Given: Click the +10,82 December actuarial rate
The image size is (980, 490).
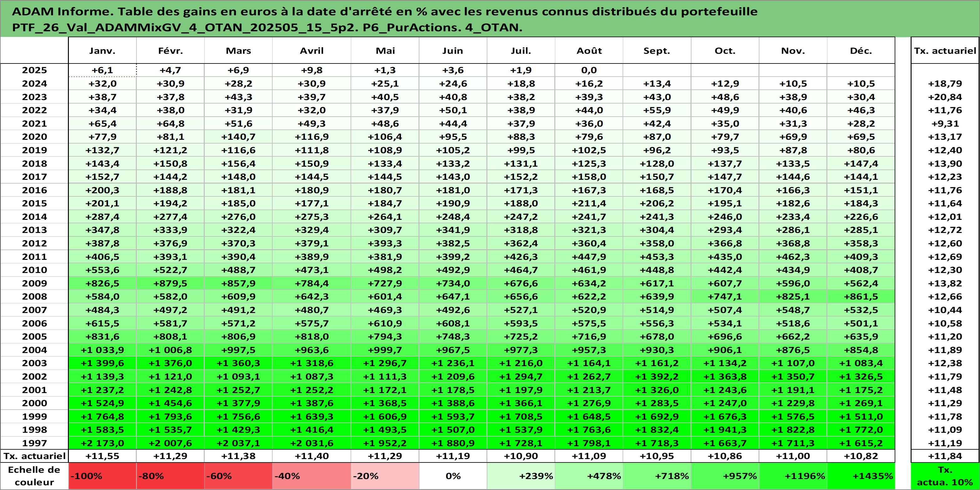Looking at the screenshot, I should (861, 456).
